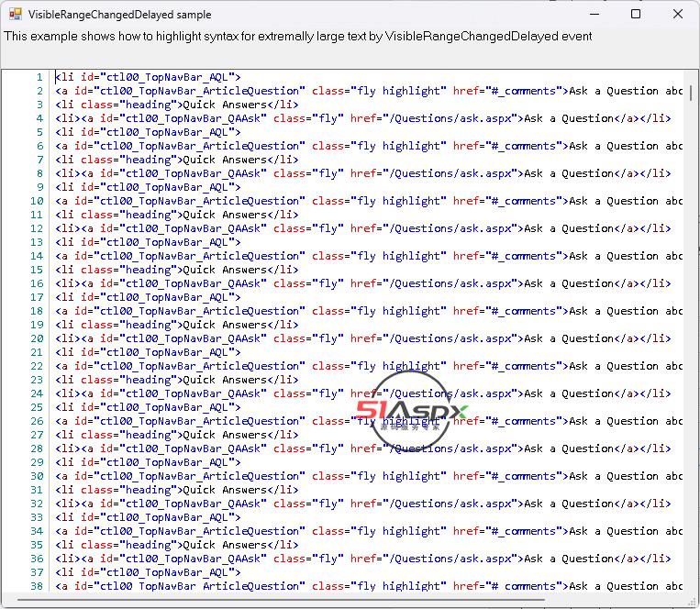Click "ctl00_TopNavBar_ArticleQuestion" on line 22
Image resolution: width=700 pixels, height=609 pixels.
(x=199, y=366)
